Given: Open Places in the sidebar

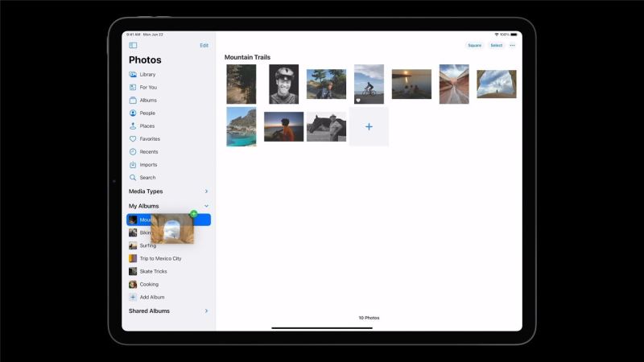Looking at the screenshot, I should [x=147, y=126].
